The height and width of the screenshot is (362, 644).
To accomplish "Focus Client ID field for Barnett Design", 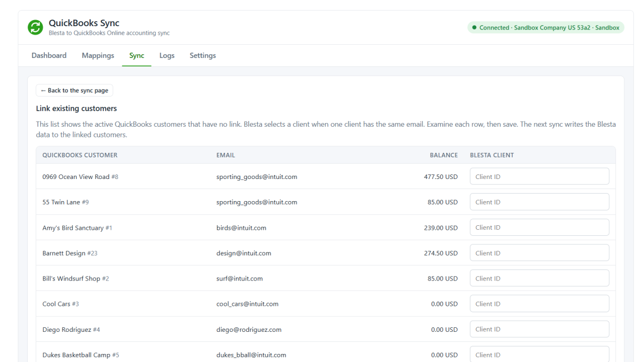I will click(x=539, y=253).
